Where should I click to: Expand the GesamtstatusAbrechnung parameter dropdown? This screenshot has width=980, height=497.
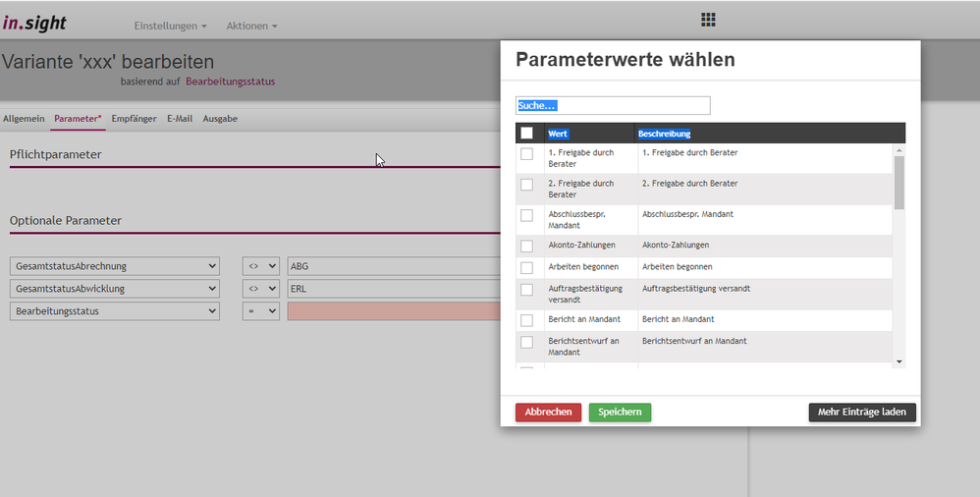(115, 266)
